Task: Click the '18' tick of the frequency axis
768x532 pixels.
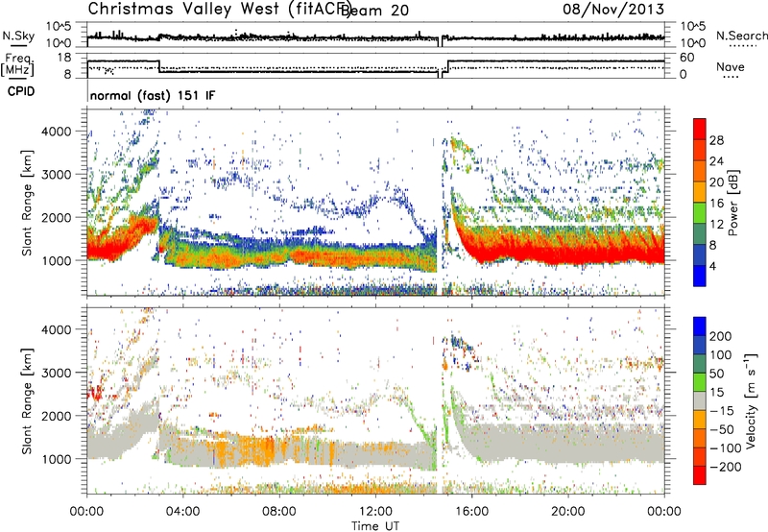Action: point(64,58)
